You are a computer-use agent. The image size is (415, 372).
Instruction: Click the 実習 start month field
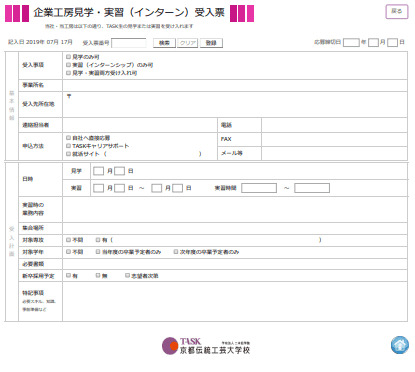tap(98, 188)
